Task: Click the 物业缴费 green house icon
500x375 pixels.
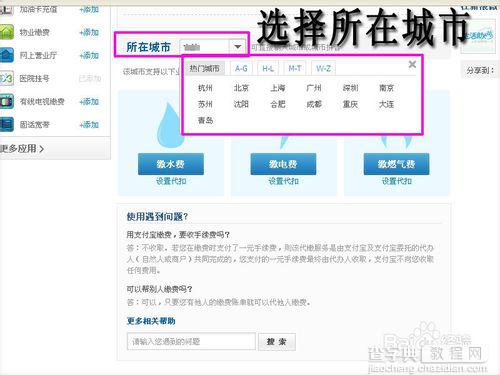Action: (x=7, y=32)
